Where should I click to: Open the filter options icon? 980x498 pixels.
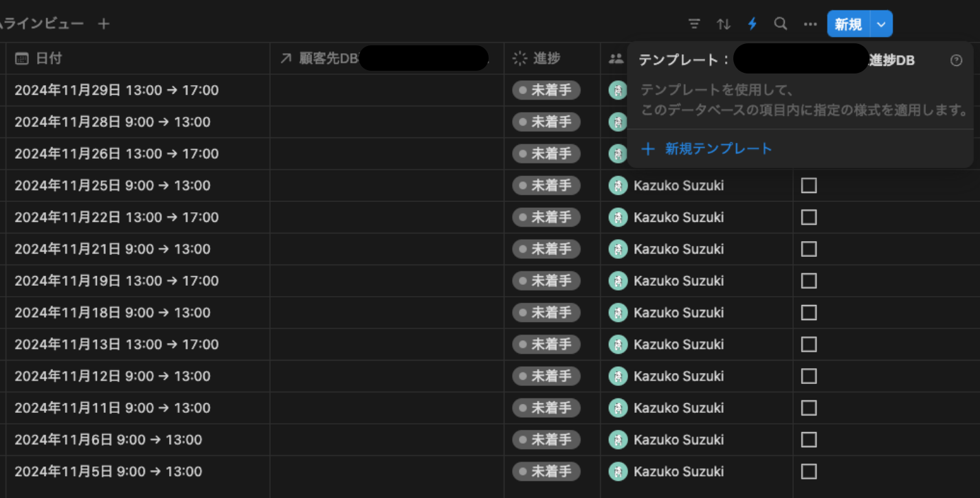[694, 23]
